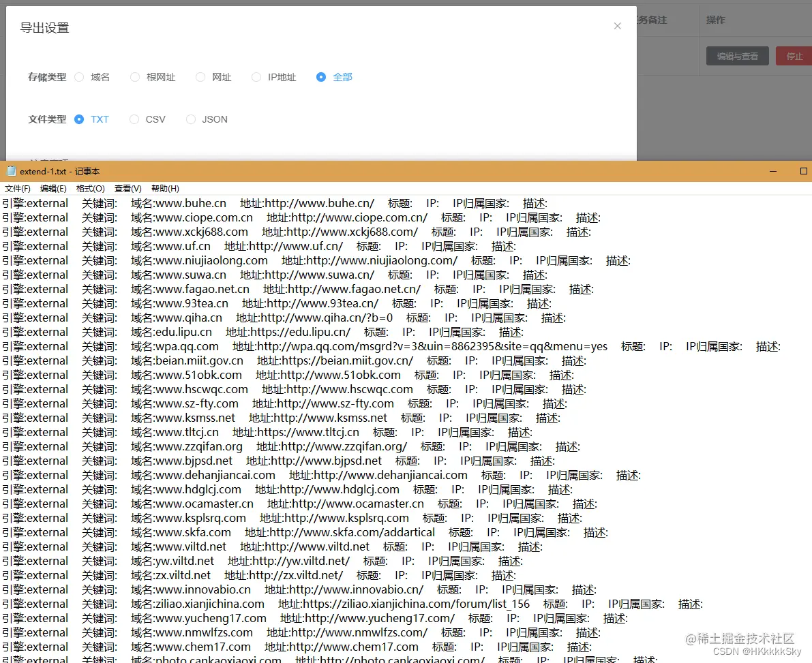This screenshot has width=812, height=663.
Task: Open the 帮助(H) menu in Notepad
Action: (x=165, y=188)
